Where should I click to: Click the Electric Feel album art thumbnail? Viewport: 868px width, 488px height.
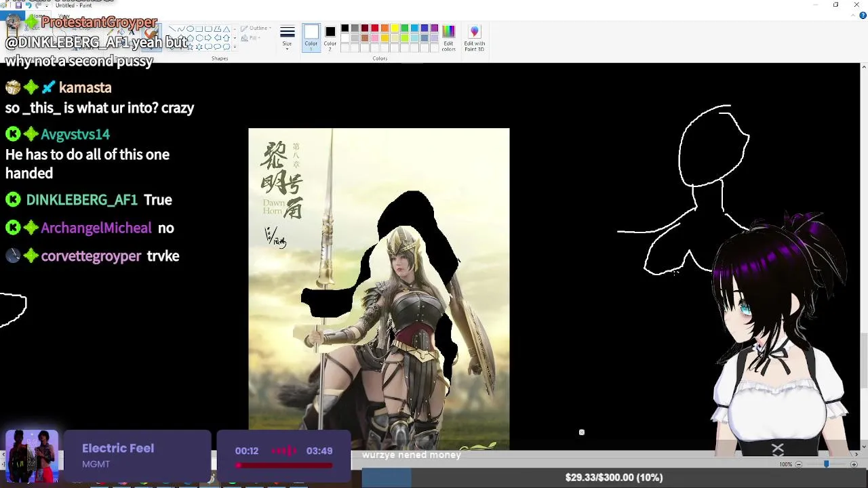pyautogui.click(x=32, y=456)
